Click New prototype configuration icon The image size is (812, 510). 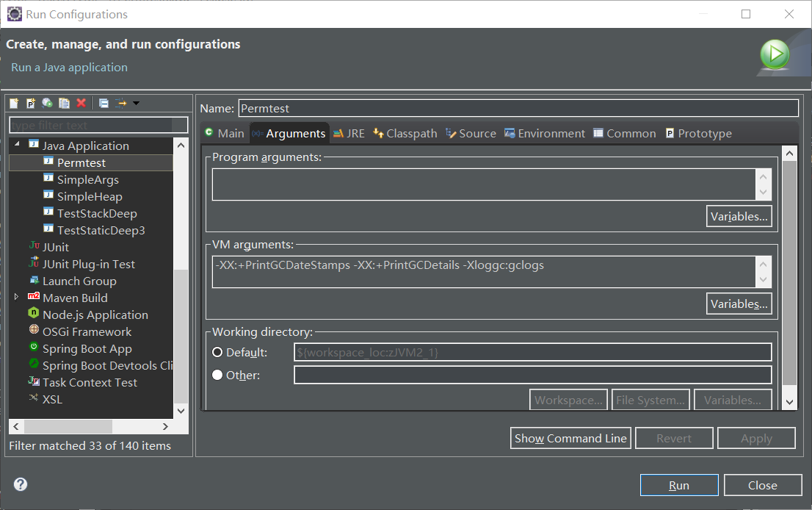[x=31, y=103]
